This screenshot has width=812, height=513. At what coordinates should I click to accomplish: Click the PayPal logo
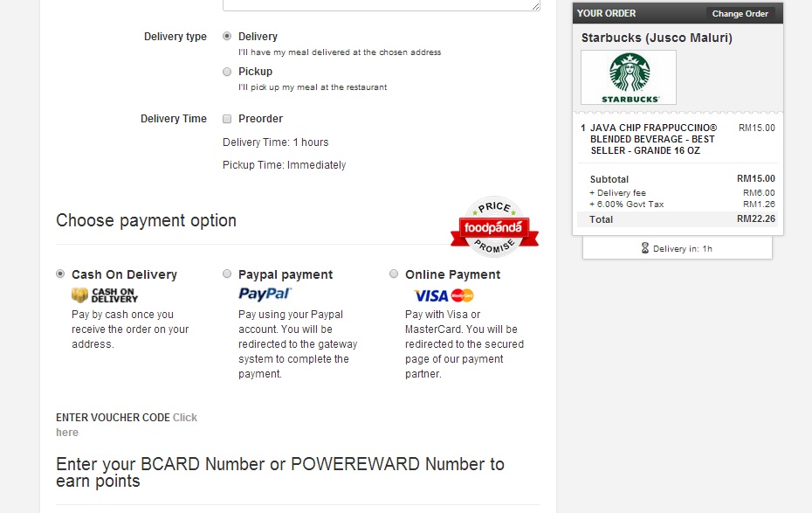coord(265,295)
